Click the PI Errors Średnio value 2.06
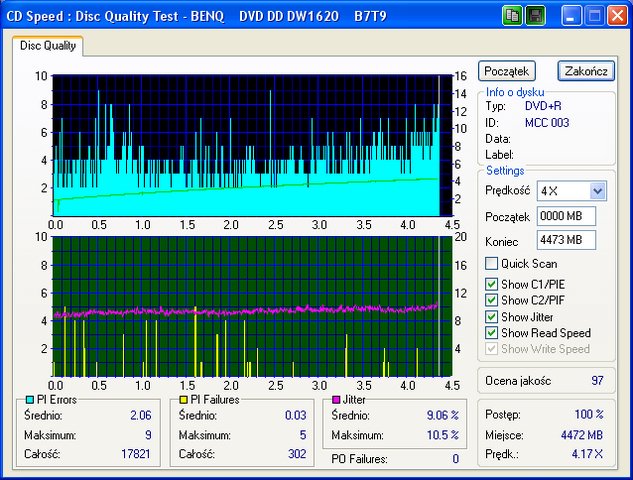This screenshot has width=633, height=480. point(140,415)
